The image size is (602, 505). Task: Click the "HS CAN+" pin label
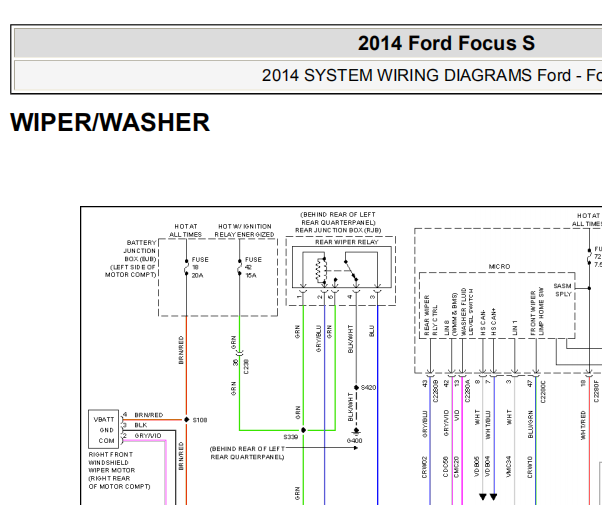pyautogui.click(x=494, y=321)
